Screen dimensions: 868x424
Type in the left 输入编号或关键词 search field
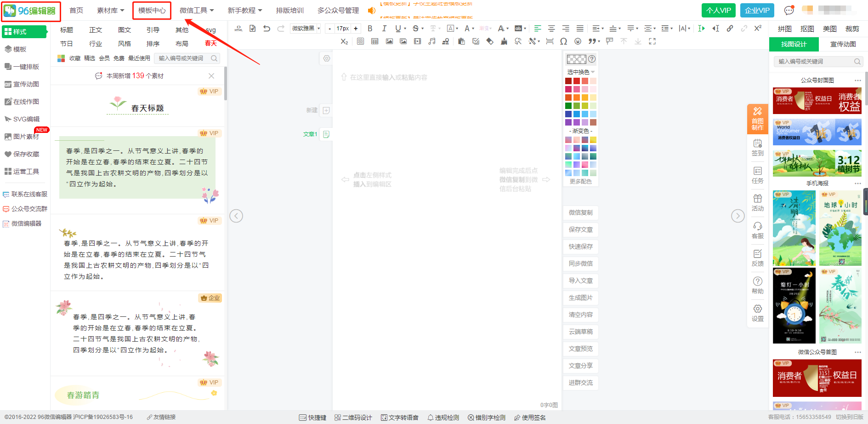click(186, 58)
